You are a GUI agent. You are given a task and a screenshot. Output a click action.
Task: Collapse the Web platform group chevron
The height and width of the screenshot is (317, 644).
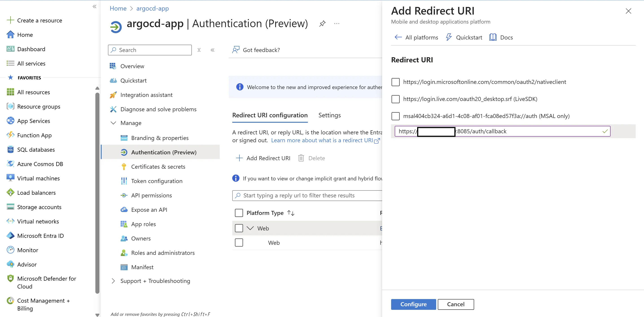(250, 228)
